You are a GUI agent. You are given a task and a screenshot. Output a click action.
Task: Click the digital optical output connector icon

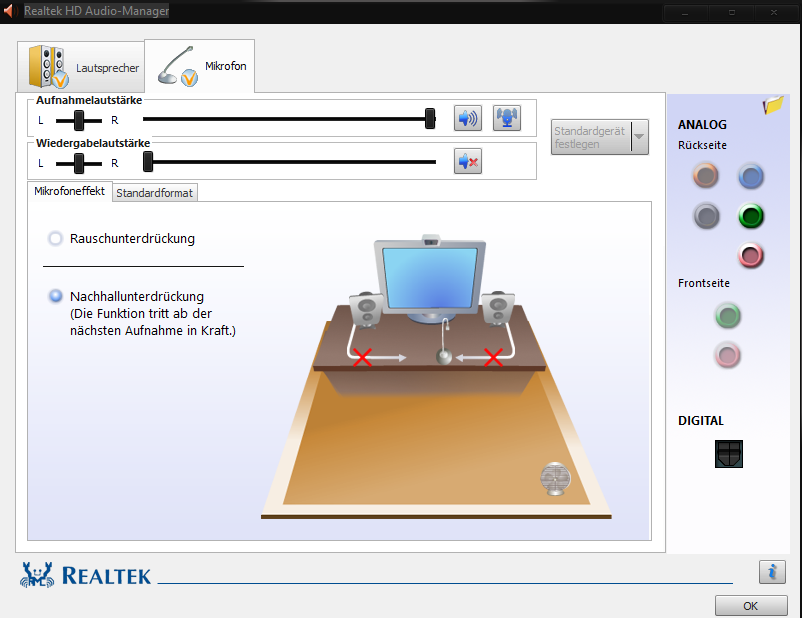tap(728, 454)
